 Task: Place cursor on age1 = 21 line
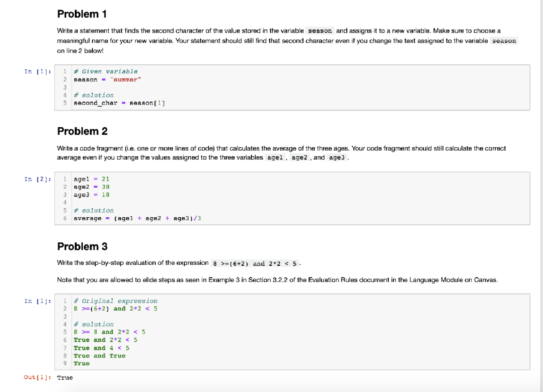(x=91, y=179)
